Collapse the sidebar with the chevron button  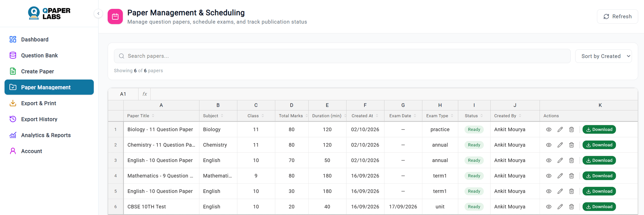(98, 13)
